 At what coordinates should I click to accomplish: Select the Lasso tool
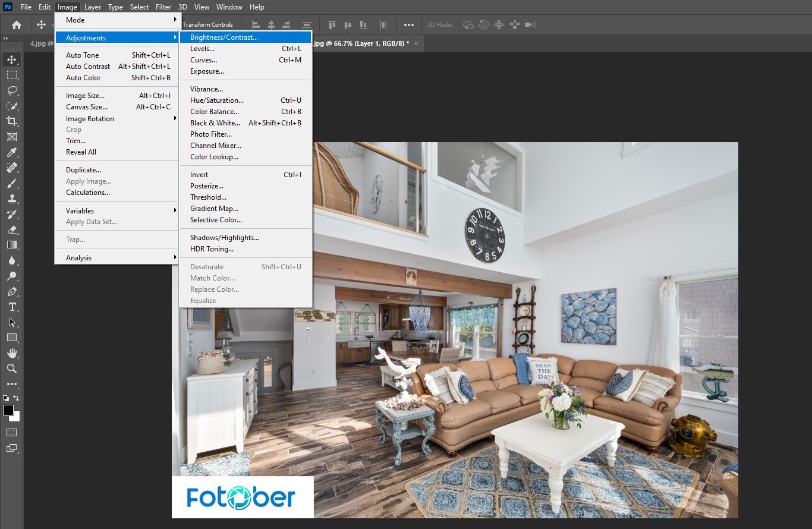tap(11, 90)
